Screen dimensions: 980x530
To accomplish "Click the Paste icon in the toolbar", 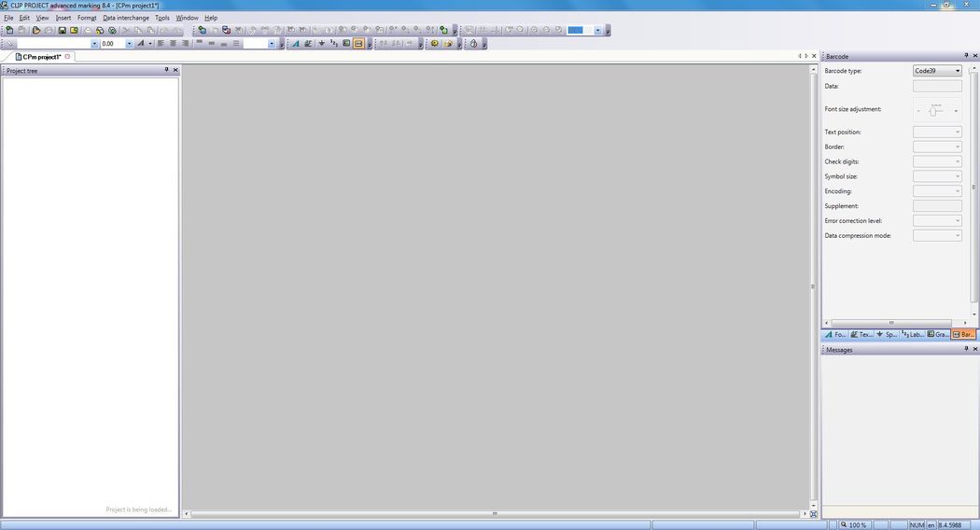I will [x=150, y=30].
